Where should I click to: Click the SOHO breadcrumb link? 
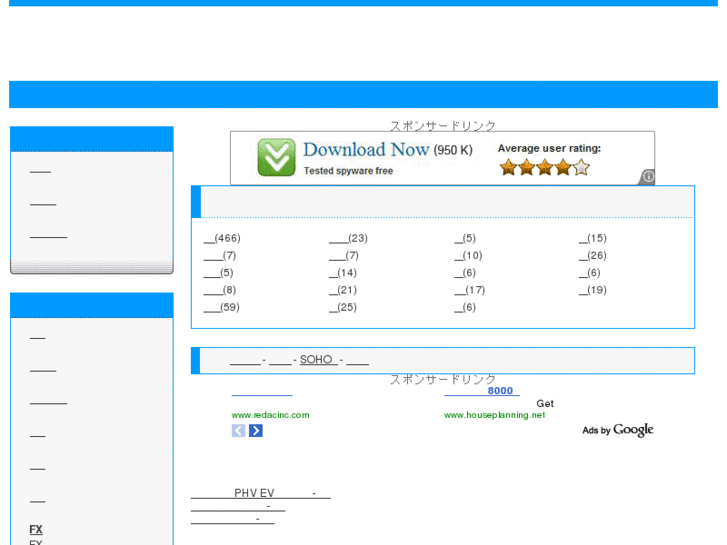coord(319,359)
